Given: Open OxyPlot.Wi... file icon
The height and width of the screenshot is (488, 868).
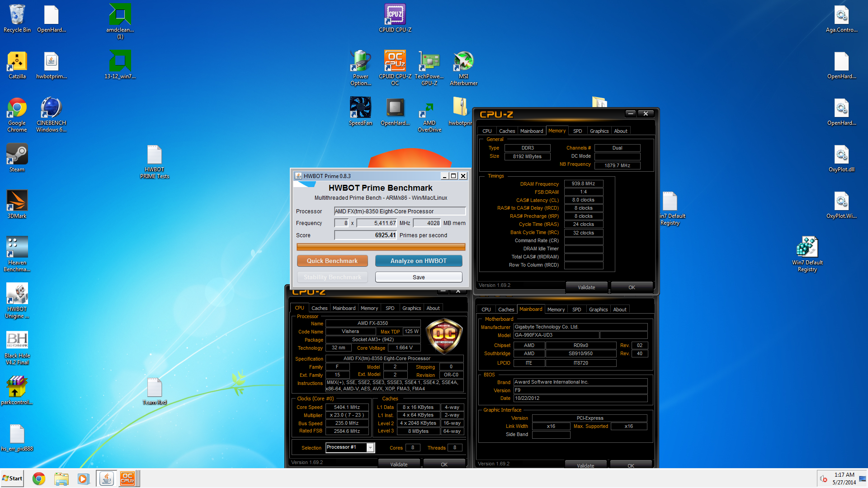Looking at the screenshot, I should tap(841, 205).
